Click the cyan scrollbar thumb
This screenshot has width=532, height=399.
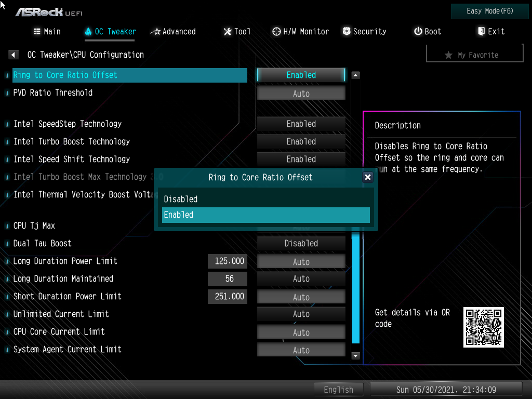click(x=355, y=288)
